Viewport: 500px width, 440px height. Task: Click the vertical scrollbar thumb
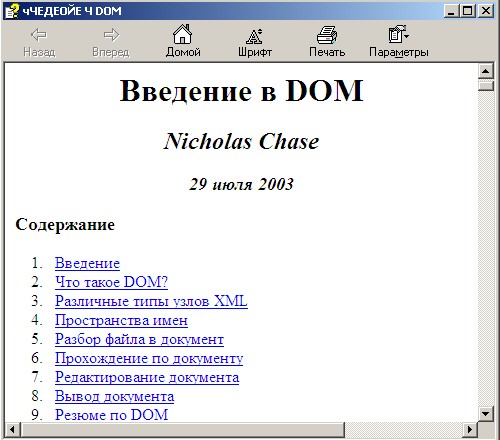(x=486, y=85)
